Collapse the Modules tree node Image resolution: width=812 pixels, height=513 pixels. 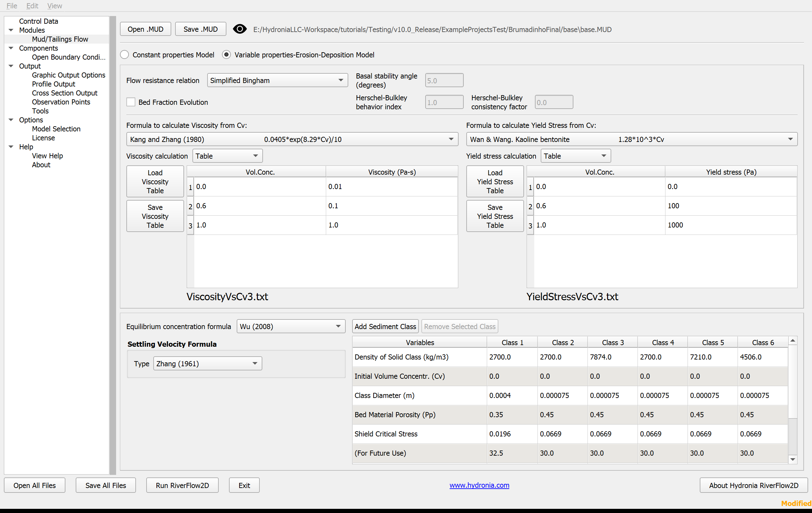[11, 30]
